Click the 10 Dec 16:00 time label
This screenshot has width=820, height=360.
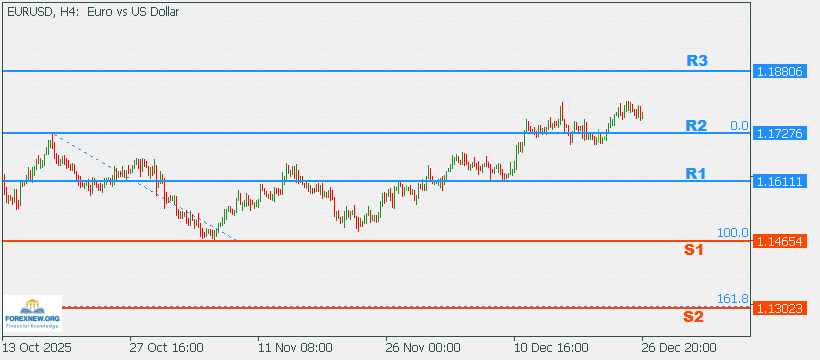click(551, 348)
